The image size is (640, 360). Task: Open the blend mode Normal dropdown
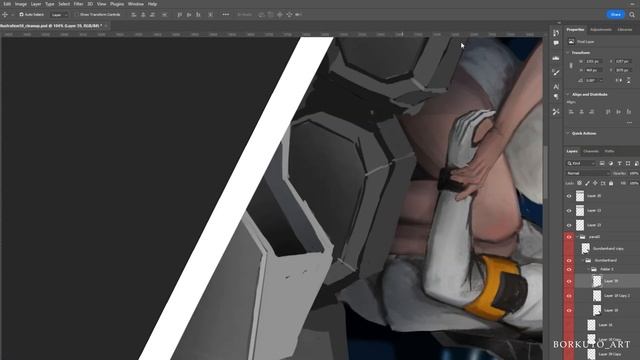click(587, 173)
